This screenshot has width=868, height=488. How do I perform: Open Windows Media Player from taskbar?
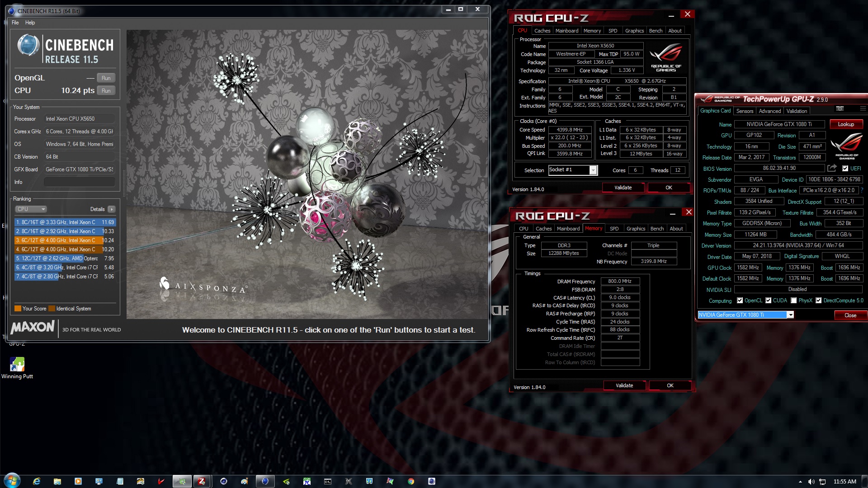coord(78,481)
